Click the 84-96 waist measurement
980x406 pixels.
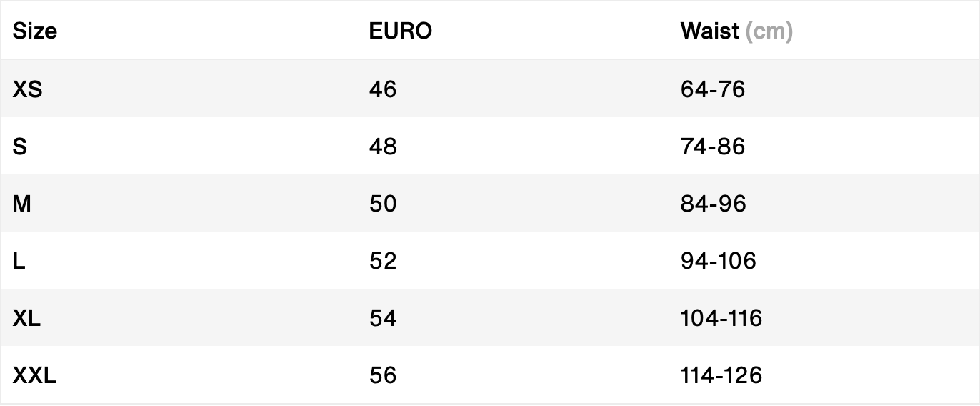point(713,204)
